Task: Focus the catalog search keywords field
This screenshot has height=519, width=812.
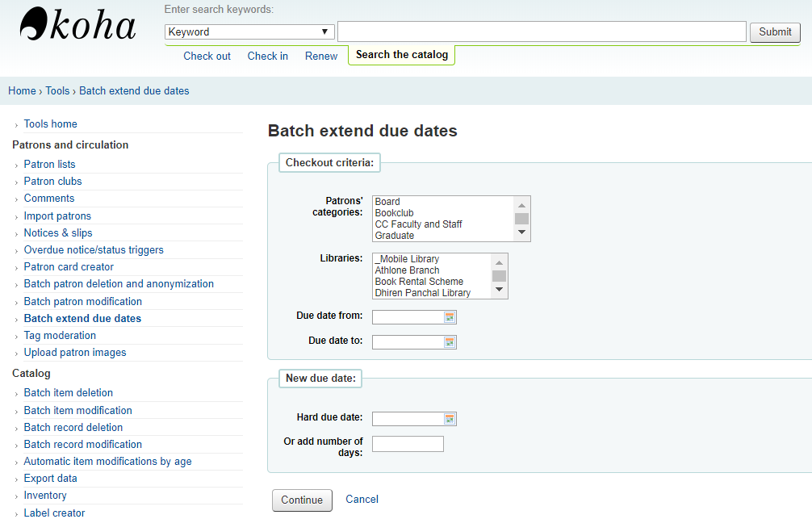Action: [x=542, y=31]
